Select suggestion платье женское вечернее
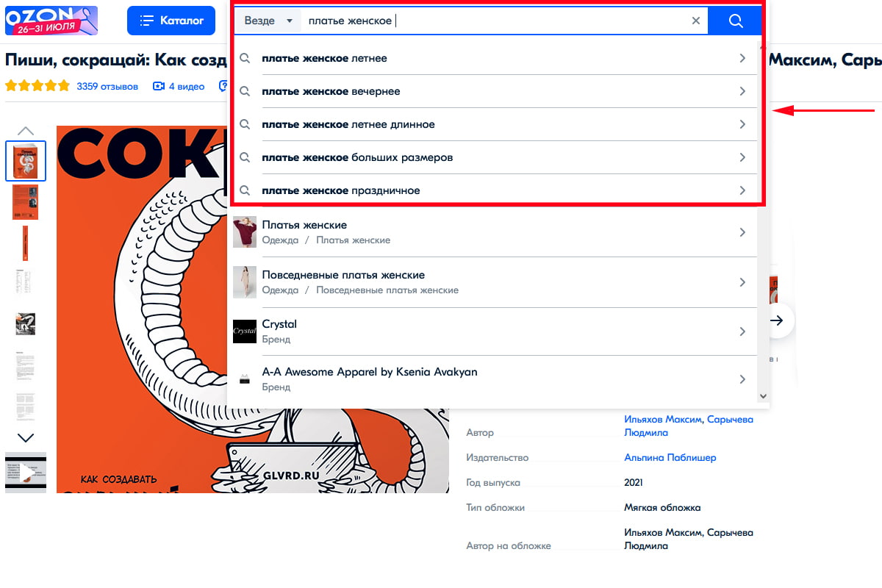The width and height of the screenshot is (882, 588). click(x=331, y=91)
